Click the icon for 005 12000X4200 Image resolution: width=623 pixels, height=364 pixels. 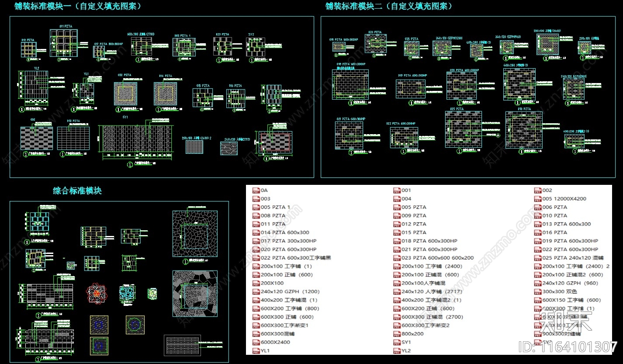(537, 199)
